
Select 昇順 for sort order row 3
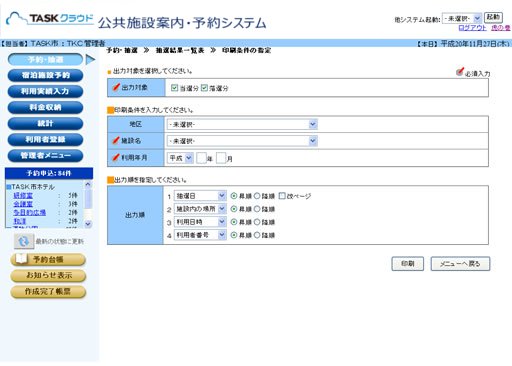(x=234, y=222)
